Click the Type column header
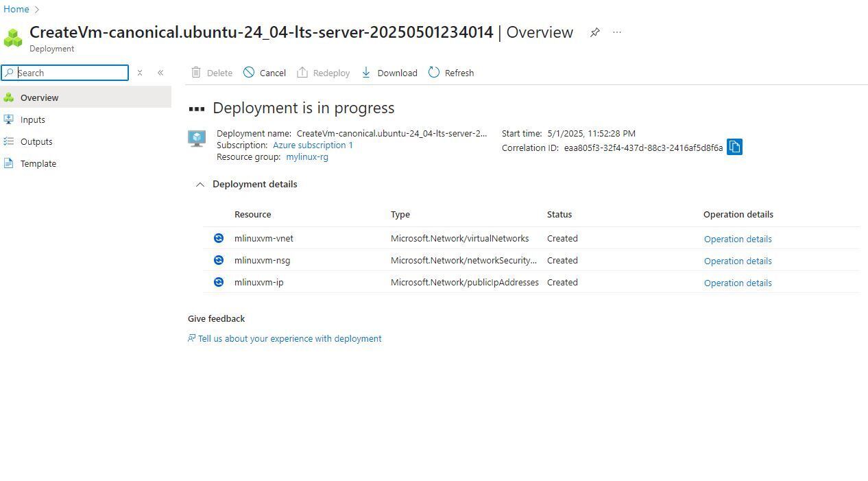This screenshot has height=481, width=868. [x=400, y=214]
